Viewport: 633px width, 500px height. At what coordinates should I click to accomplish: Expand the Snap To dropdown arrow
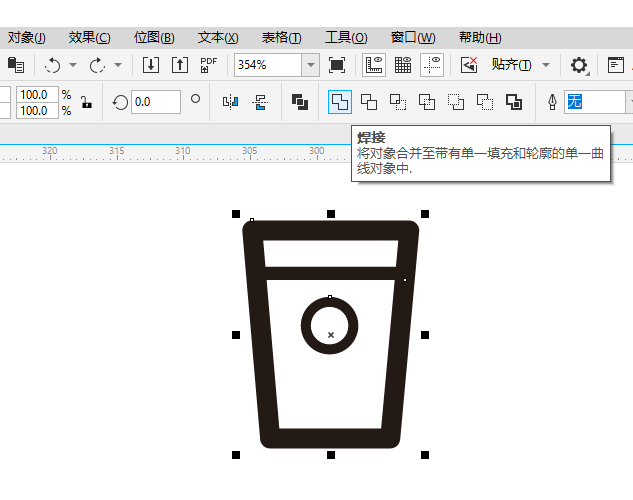tap(546, 65)
